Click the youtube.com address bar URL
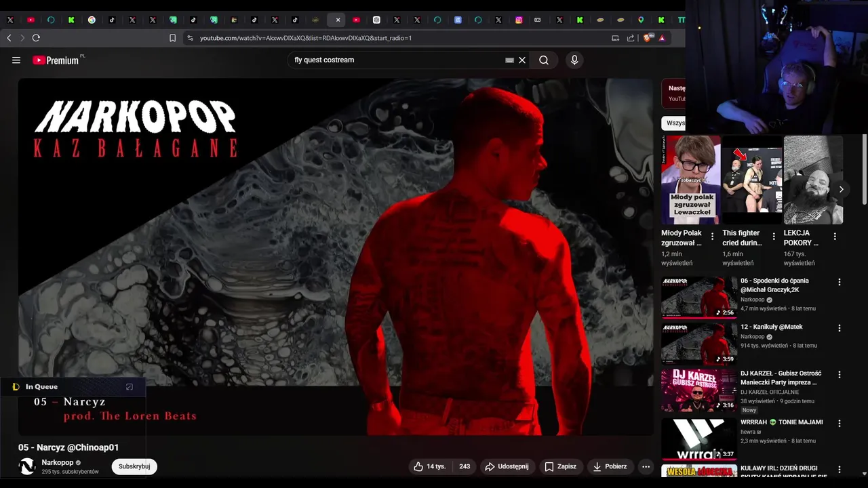This screenshot has width=868, height=488. [306, 38]
